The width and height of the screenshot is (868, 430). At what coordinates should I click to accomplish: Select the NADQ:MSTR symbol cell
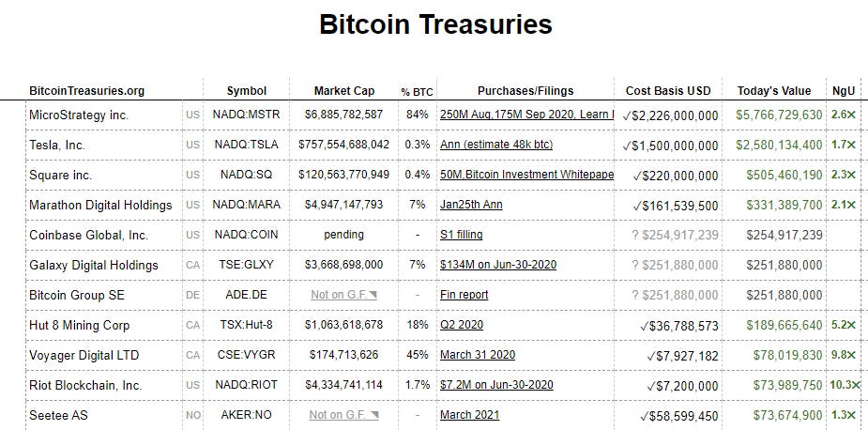click(x=247, y=115)
